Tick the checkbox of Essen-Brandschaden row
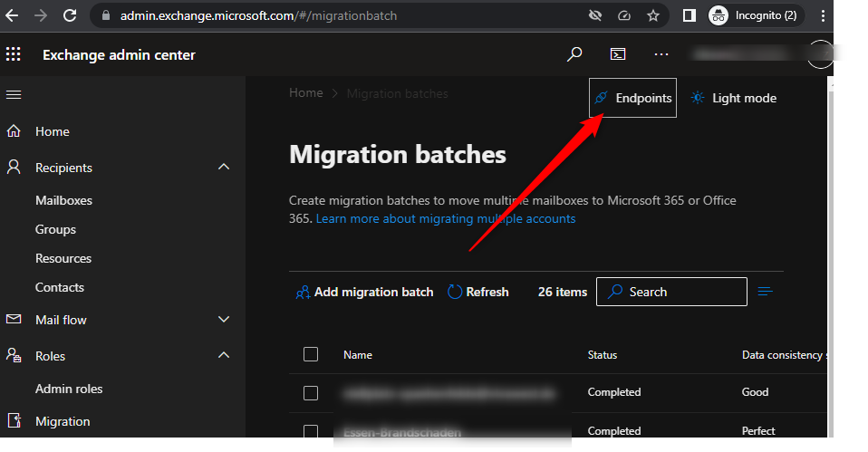Image resolution: width=868 pixels, height=452 pixels. coord(311,431)
